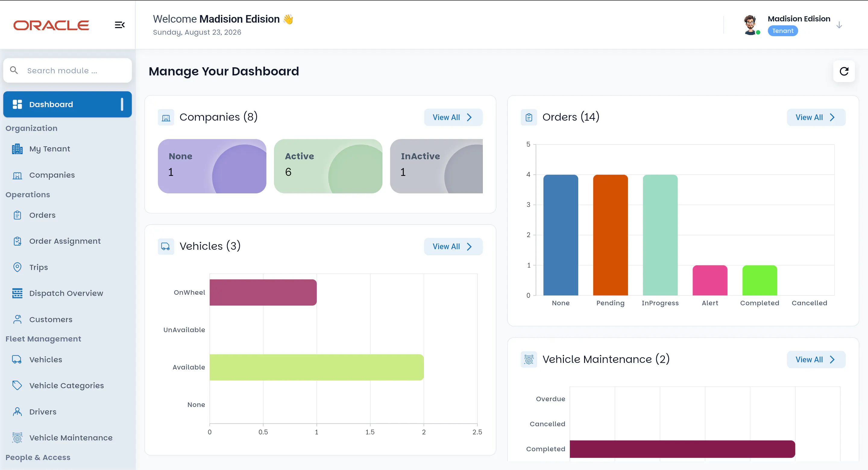Click the Completed bar in Vehicle Maintenance chart
Screen dimensions: 868x470
(682, 449)
